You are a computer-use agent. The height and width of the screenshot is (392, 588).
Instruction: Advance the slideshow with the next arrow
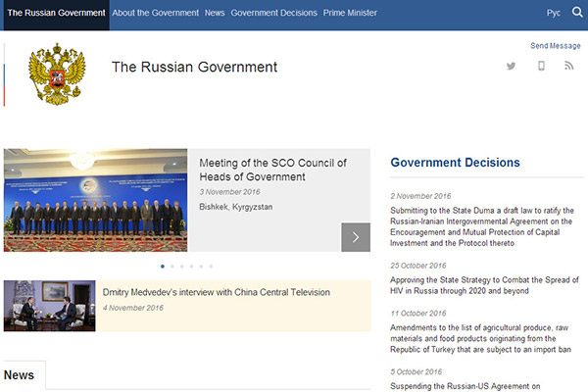pos(356,237)
